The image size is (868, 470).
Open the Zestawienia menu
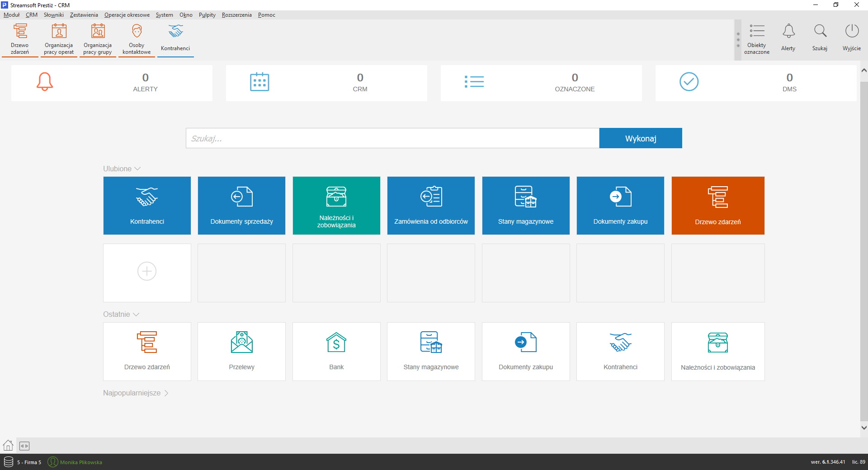pos(84,15)
